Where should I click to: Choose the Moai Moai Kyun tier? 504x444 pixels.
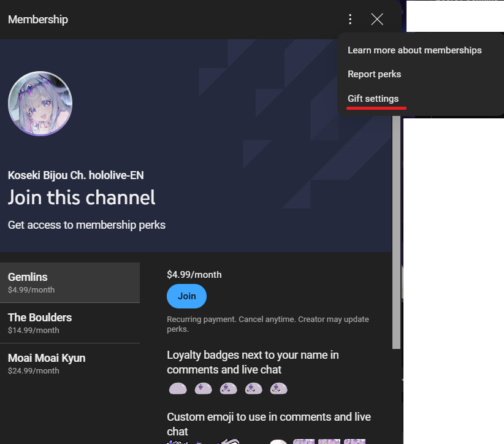[70, 364]
